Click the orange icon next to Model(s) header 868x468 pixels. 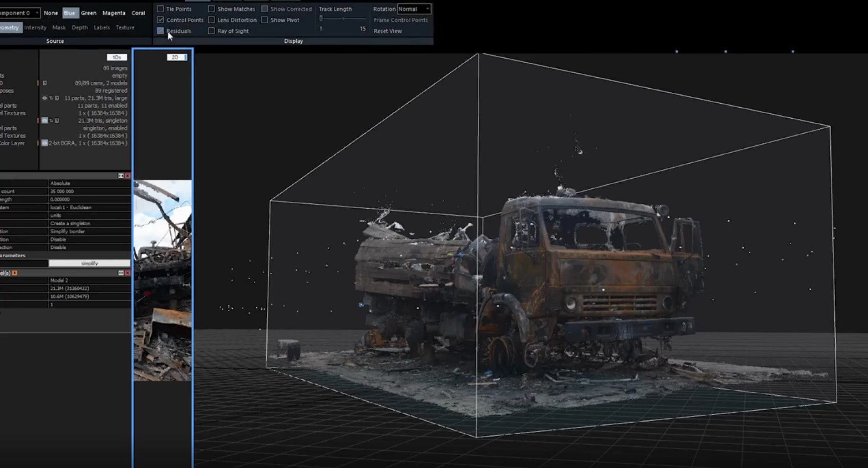click(15, 273)
